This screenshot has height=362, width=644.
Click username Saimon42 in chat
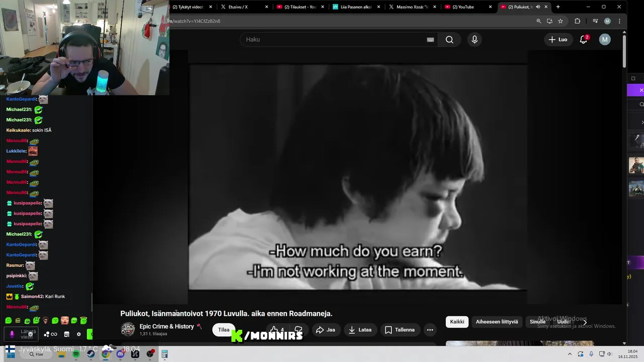pyautogui.click(x=32, y=297)
